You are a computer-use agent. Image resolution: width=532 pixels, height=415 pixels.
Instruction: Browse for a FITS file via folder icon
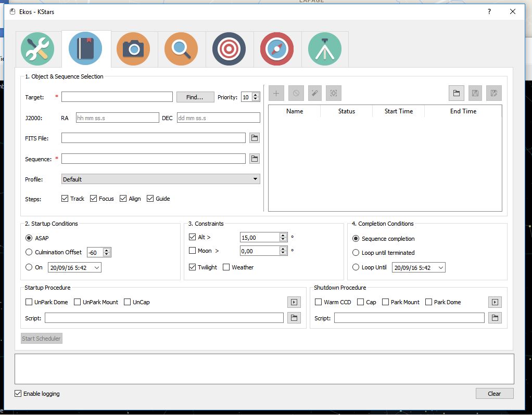(x=255, y=138)
